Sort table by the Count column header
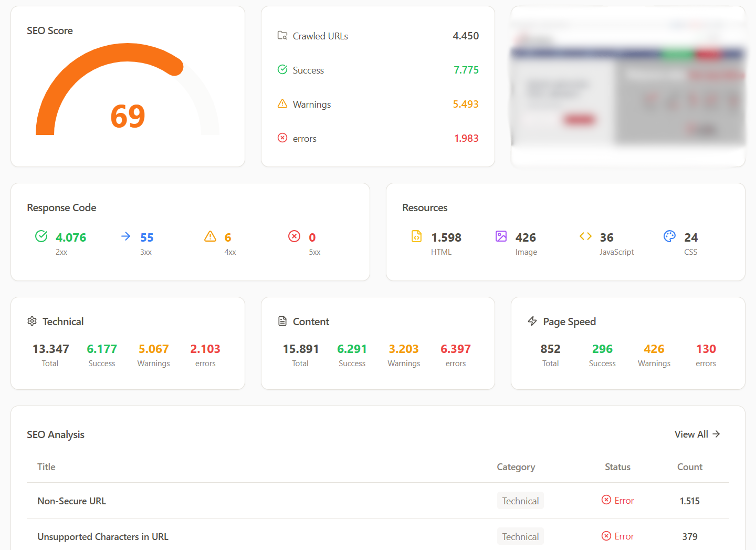The image size is (756, 550). tap(689, 467)
